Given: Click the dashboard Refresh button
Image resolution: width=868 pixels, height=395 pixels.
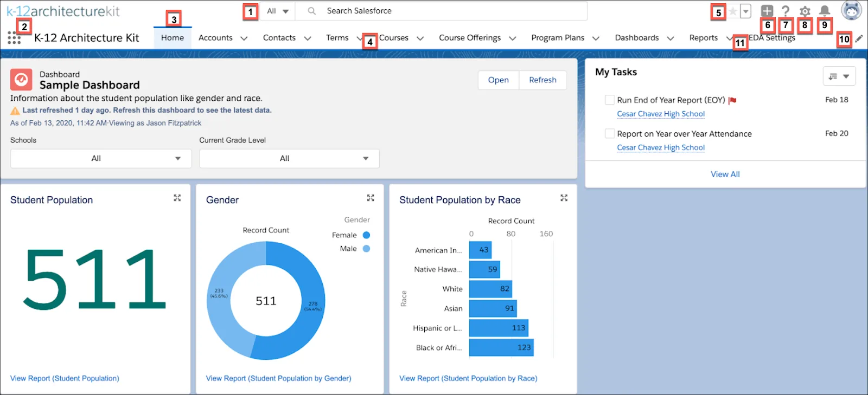Looking at the screenshot, I should click(x=542, y=80).
